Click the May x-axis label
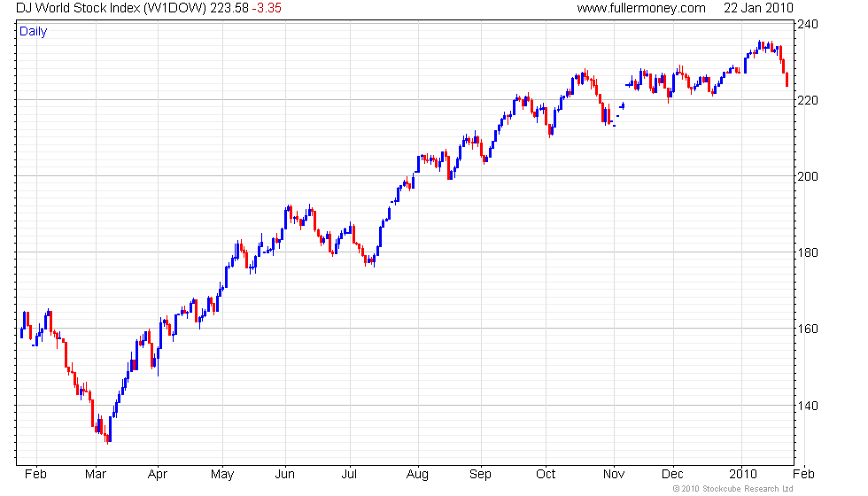 pos(222,475)
